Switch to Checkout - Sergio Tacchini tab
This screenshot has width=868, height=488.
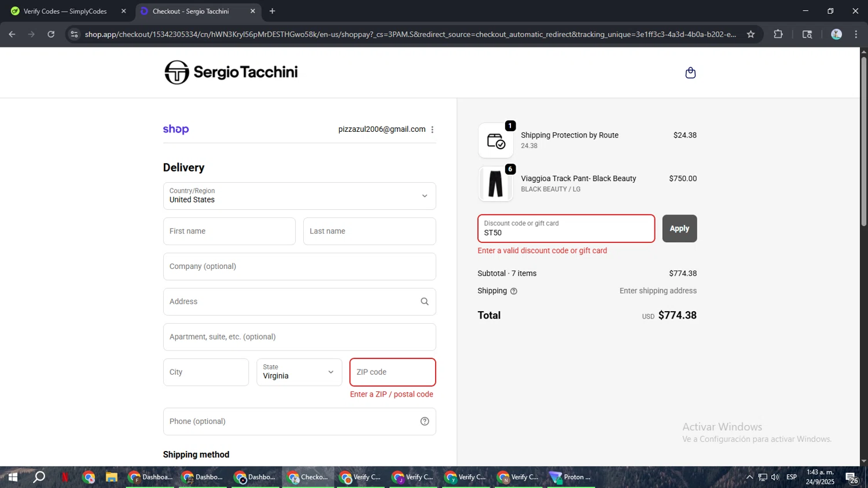point(198,11)
